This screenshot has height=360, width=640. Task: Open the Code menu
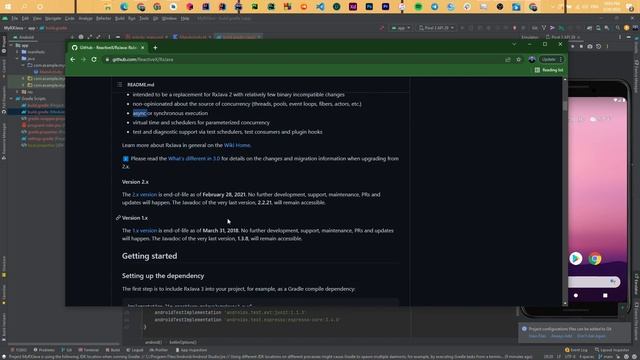(x=70, y=18)
